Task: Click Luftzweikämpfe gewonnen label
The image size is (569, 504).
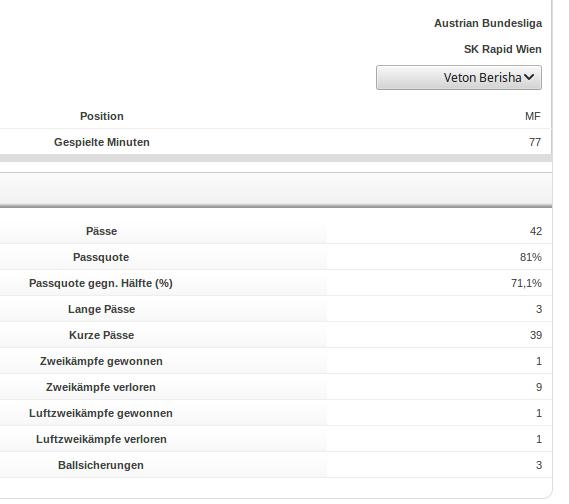Action: pos(101,413)
